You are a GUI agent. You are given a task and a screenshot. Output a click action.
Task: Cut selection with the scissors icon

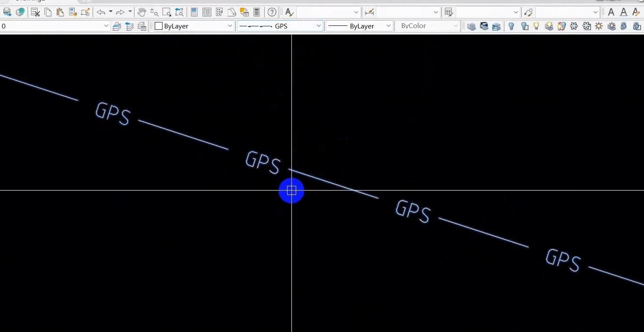coord(35,12)
